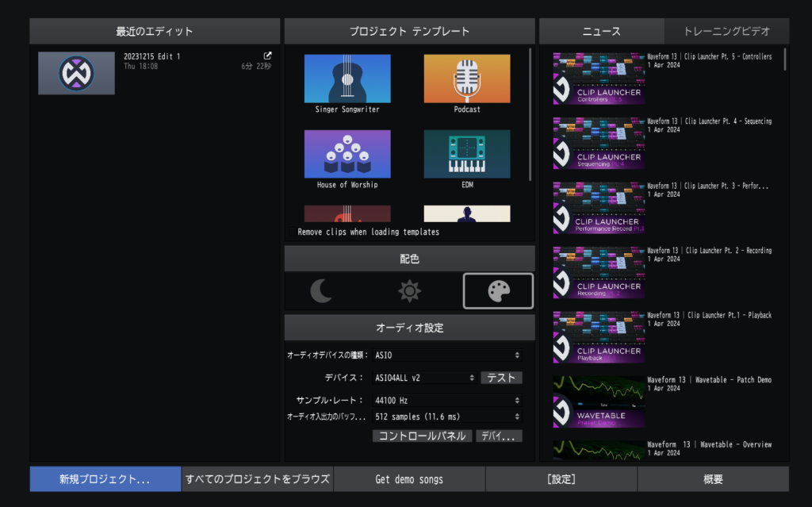The image size is (812, 507).
Task: Choose the House of Worship template icon
Action: coord(347,155)
